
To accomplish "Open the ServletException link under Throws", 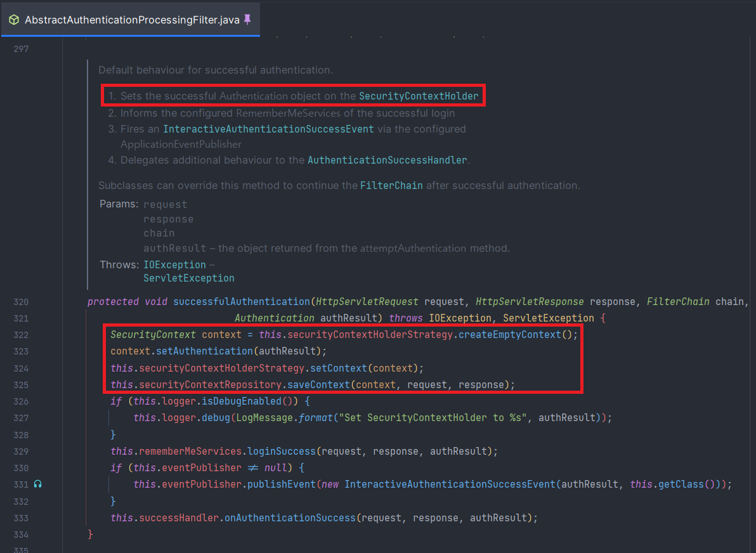I will coord(188,278).
